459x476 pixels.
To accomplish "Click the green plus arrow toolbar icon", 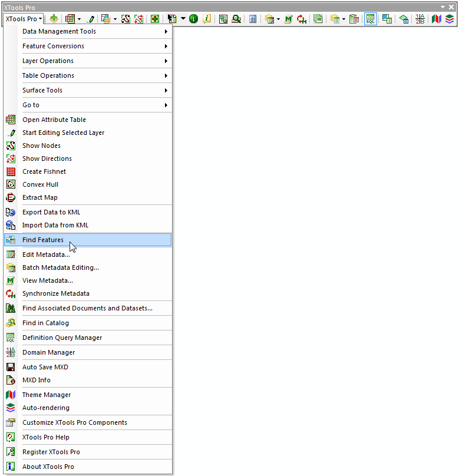I will [x=54, y=19].
